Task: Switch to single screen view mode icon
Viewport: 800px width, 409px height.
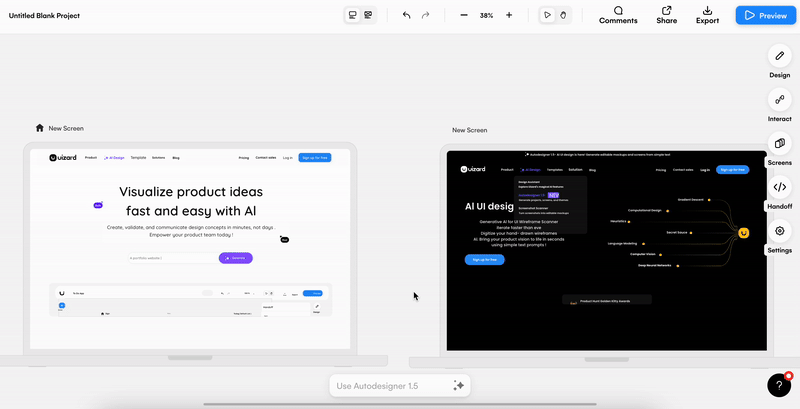Action: click(x=353, y=15)
